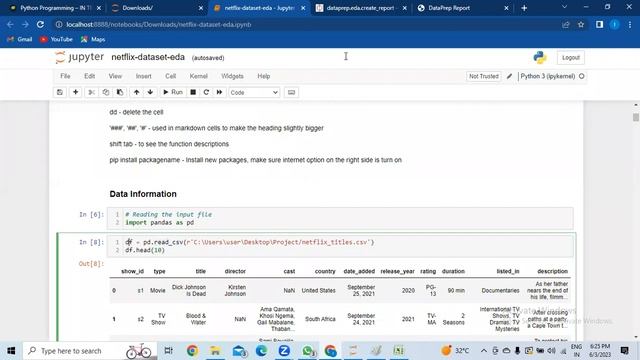
Task: Open a new browser tab
Action: point(524,8)
